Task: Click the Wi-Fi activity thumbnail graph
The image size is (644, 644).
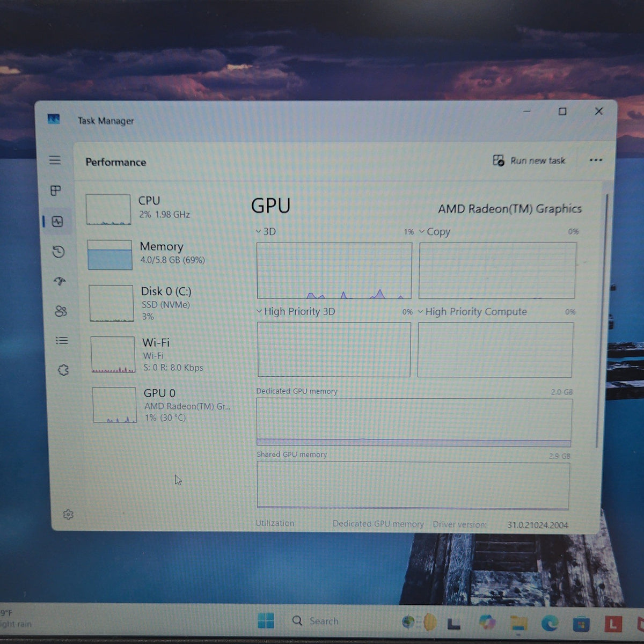Action: (113, 355)
